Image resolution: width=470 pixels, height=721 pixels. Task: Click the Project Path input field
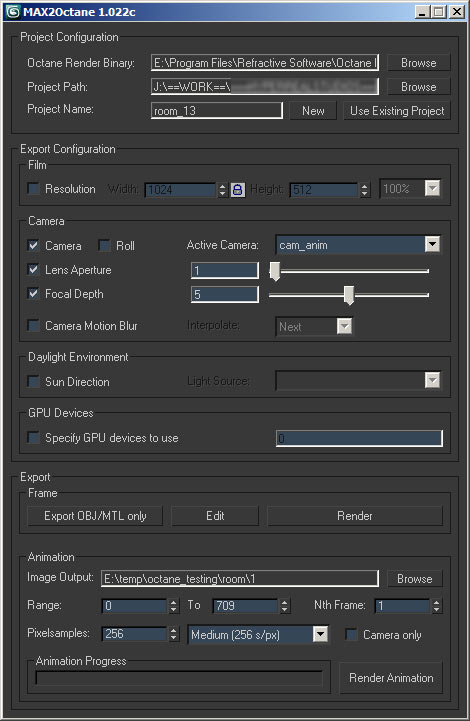pos(265,86)
